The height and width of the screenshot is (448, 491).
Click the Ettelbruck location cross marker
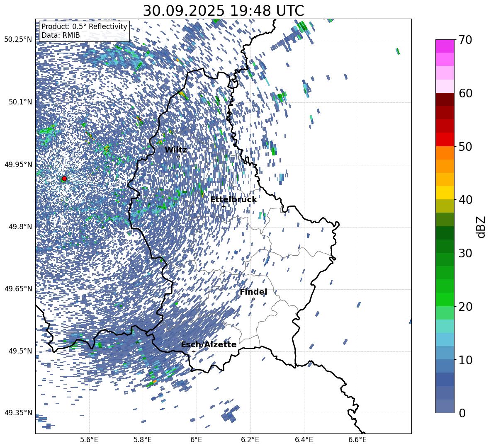coord(224,206)
